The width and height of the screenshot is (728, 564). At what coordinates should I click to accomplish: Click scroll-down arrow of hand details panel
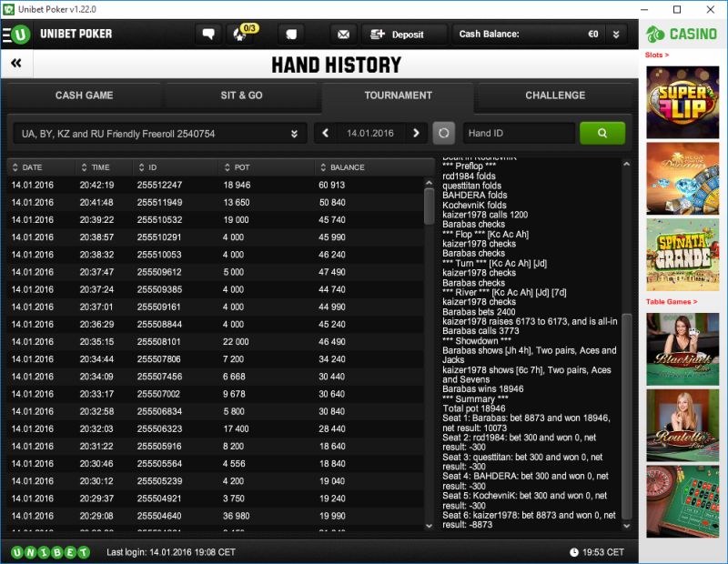tap(626, 526)
